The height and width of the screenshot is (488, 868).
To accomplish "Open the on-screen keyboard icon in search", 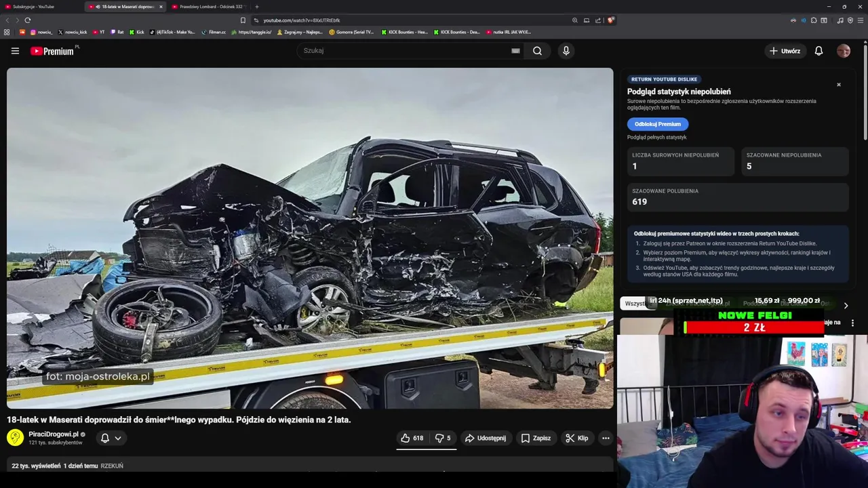I will point(515,51).
